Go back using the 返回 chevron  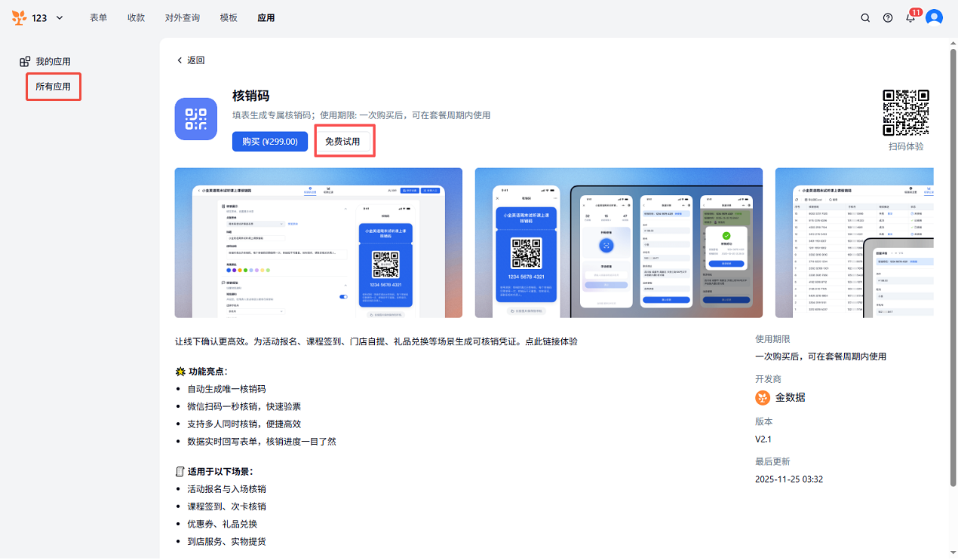[180, 60]
